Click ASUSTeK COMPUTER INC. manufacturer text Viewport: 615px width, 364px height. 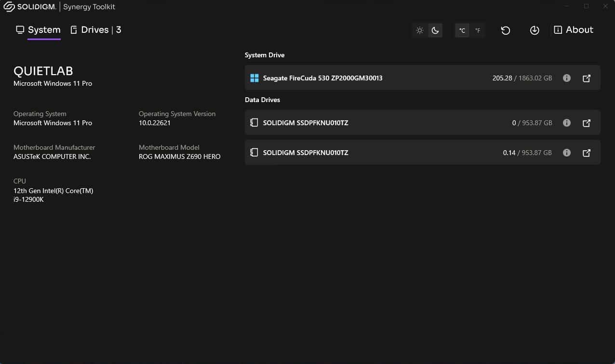coord(52,156)
